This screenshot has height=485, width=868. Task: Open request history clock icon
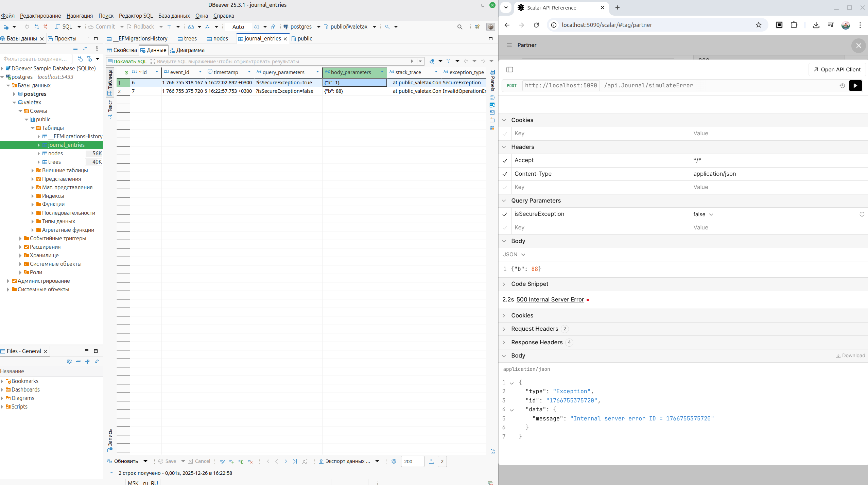(x=842, y=86)
